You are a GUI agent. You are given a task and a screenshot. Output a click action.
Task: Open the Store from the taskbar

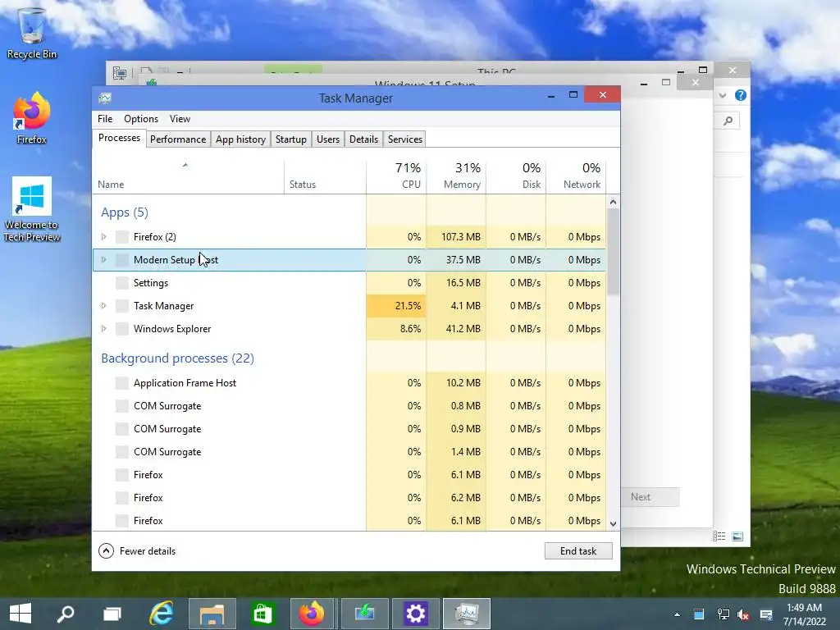(262, 614)
